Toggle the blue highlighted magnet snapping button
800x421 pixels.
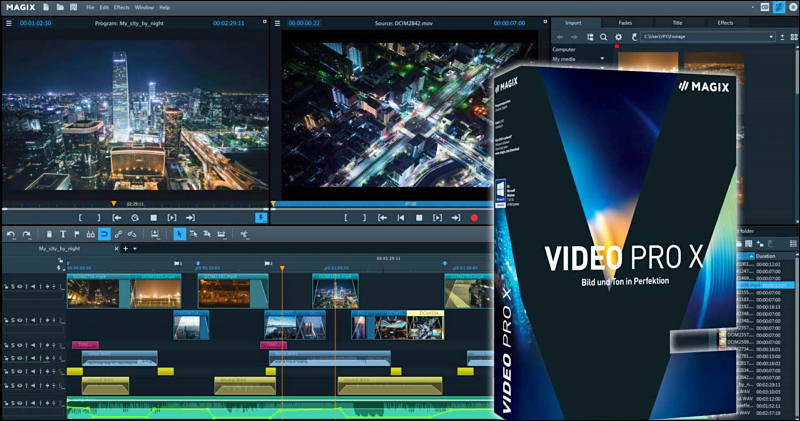click(x=104, y=234)
